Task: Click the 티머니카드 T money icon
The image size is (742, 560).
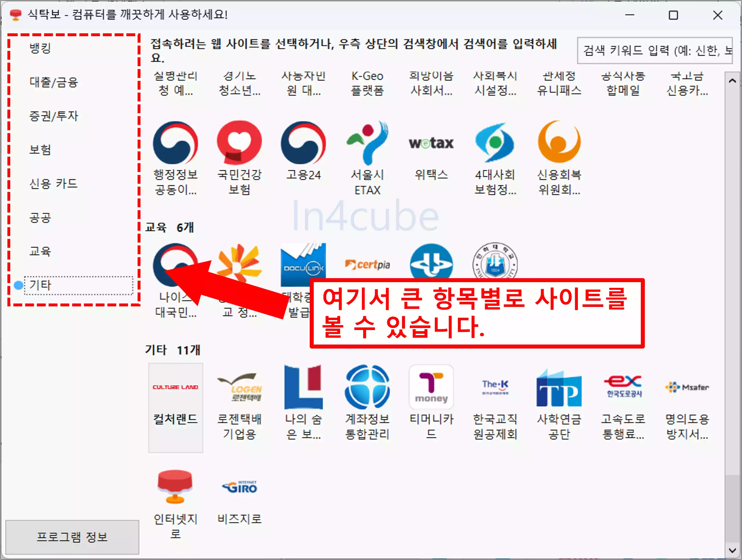Action: coord(431,386)
